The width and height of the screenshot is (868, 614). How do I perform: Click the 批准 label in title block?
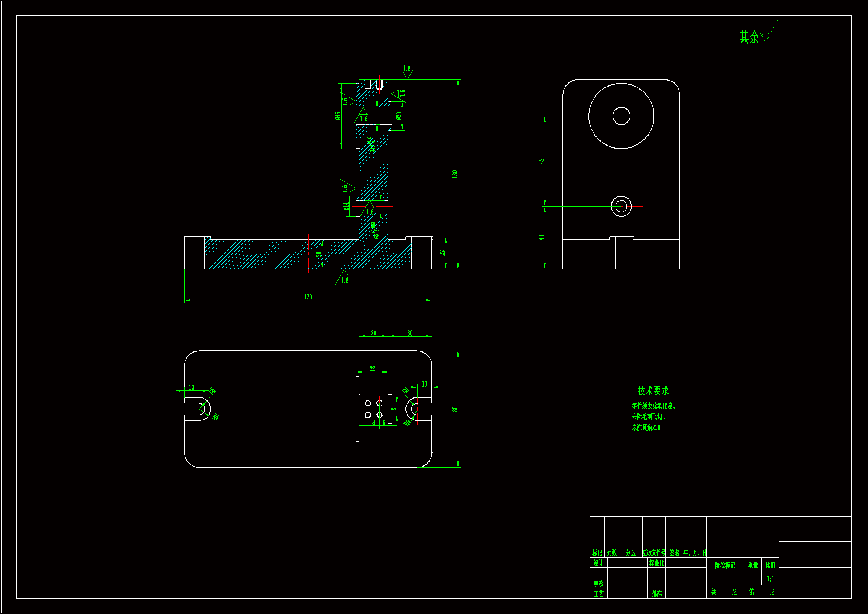[x=657, y=594]
